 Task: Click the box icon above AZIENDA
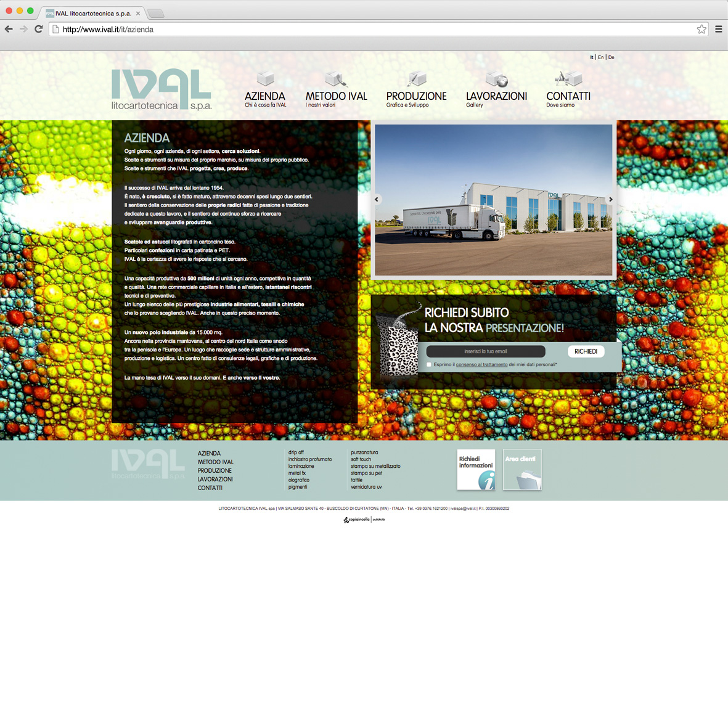click(x=265, y=78)
